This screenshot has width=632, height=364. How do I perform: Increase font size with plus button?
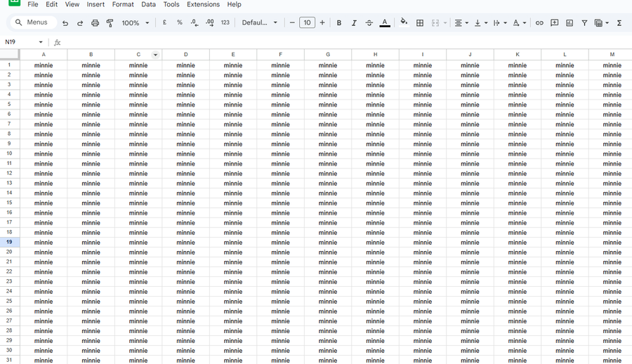pos(322,22)
